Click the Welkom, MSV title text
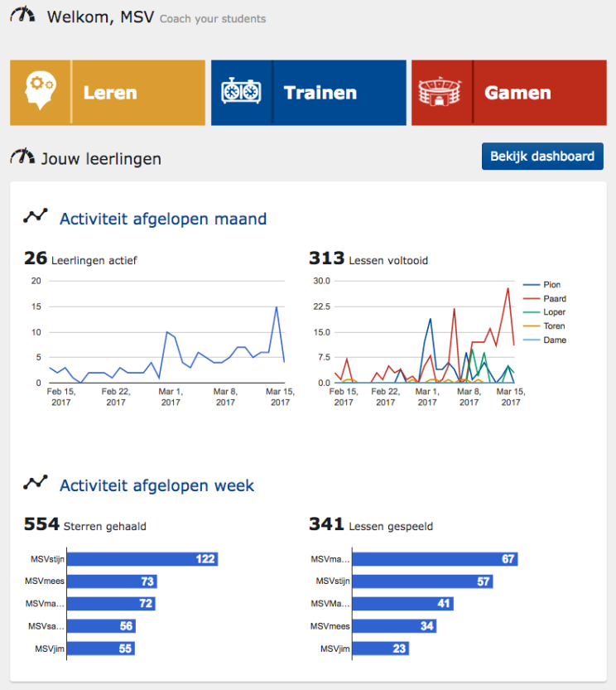 click(101, 17)
